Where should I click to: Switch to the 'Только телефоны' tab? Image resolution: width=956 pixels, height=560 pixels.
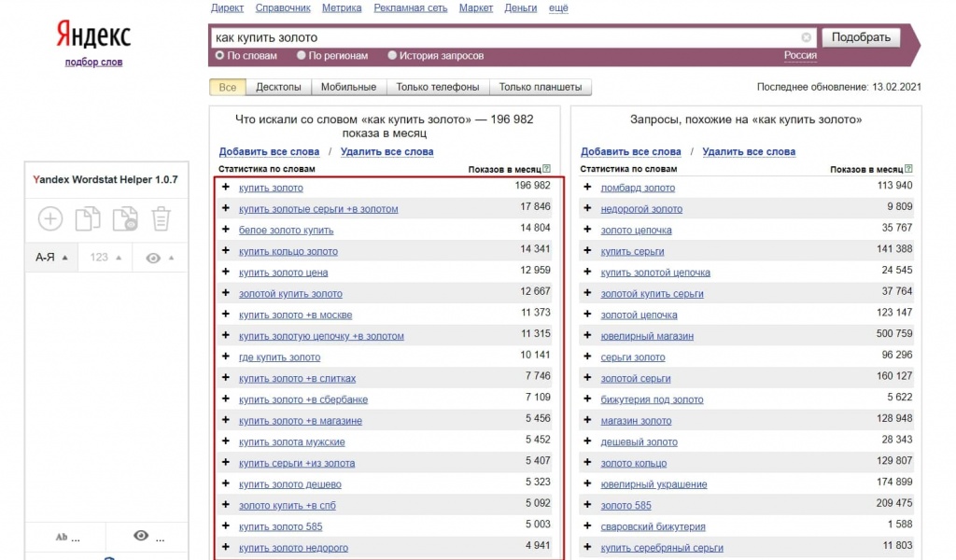pos(437,88)
